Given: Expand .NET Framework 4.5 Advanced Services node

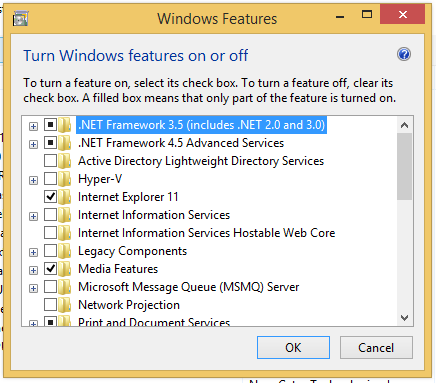Looking at the screenshot, I should click(x=33, y=144).
